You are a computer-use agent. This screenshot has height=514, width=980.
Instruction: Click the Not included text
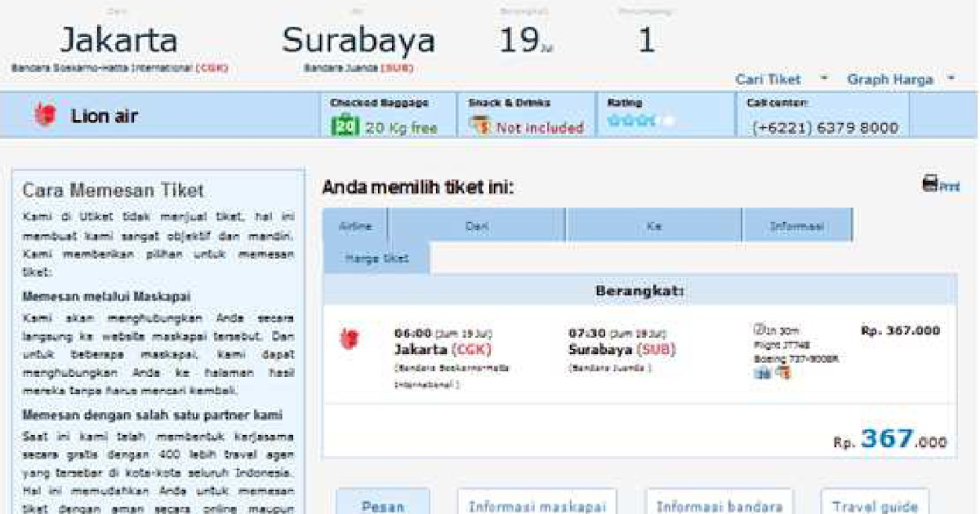540,127
